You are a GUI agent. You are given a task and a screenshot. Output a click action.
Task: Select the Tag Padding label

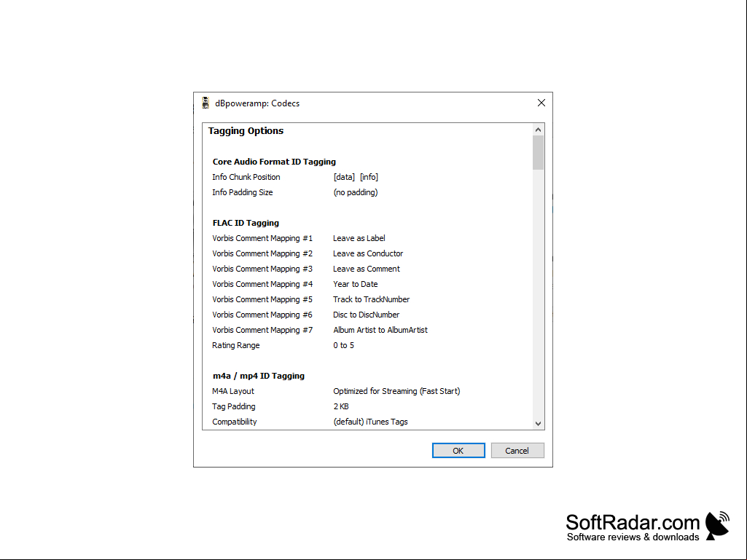(x=233, y=406)
